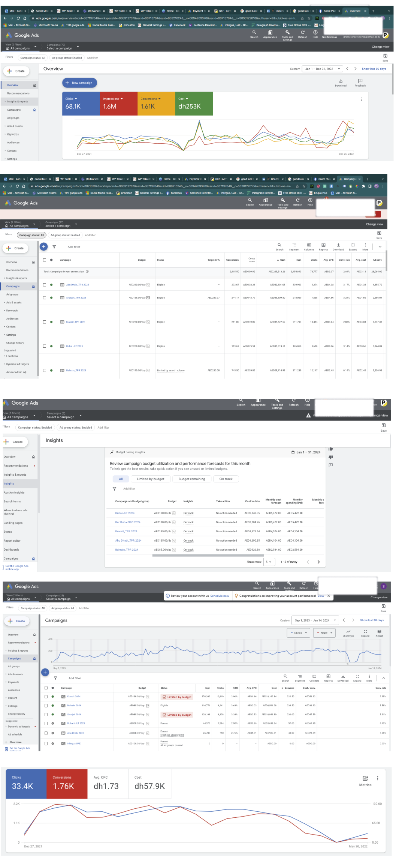Open budget chart icon in Sharjah_TPR 2023 row
Image resolution: width=396 pixels, height=868 pixels.
tap(148, 298)
